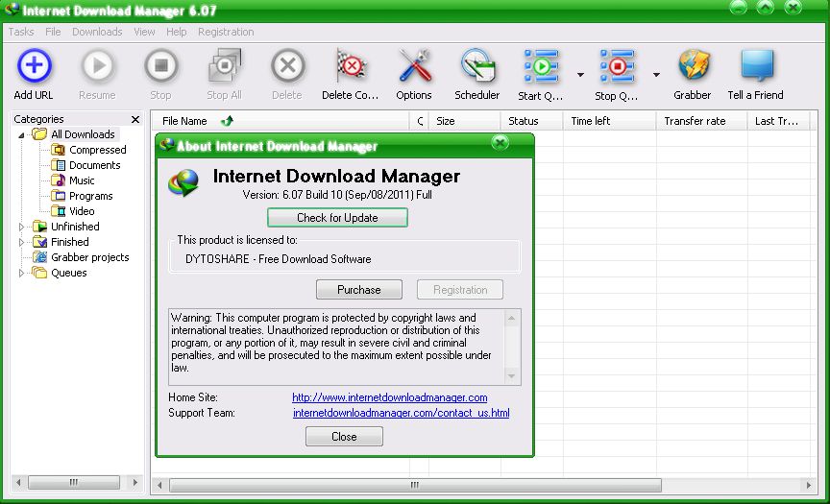Select the Video category
830x504 pixels.
click(82, 211)
